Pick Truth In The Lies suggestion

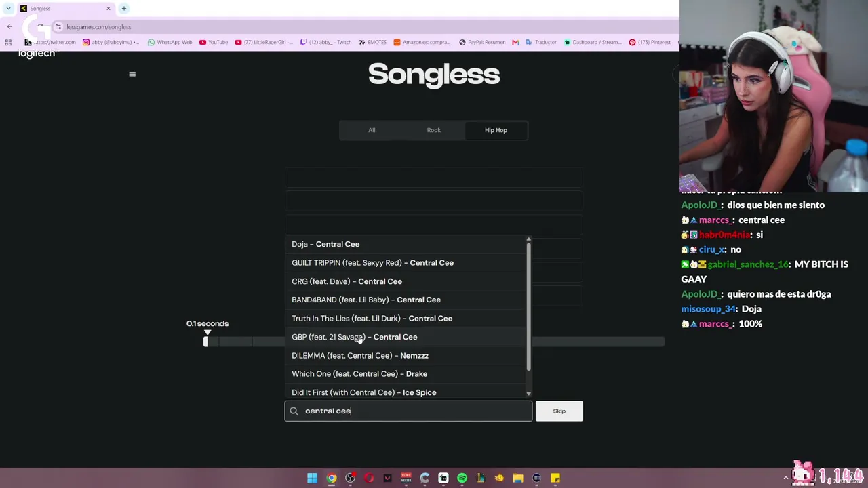[x=406, y=319]
